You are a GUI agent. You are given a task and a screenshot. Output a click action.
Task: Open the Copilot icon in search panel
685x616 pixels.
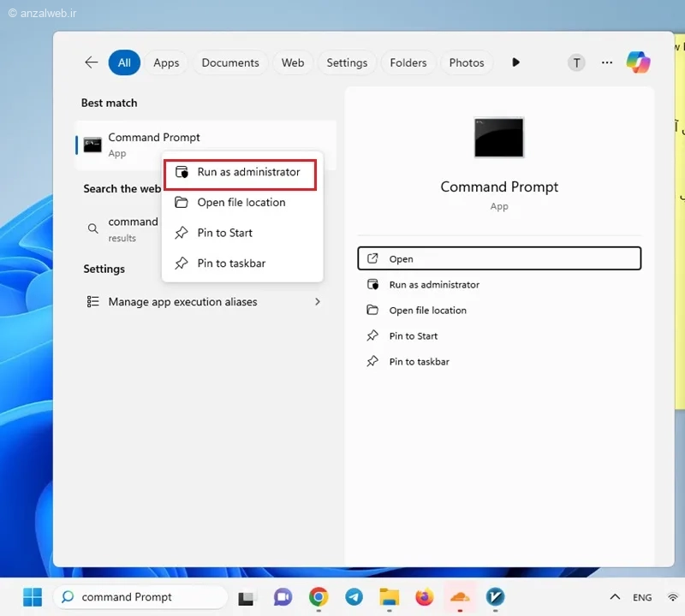click(638, 62)
